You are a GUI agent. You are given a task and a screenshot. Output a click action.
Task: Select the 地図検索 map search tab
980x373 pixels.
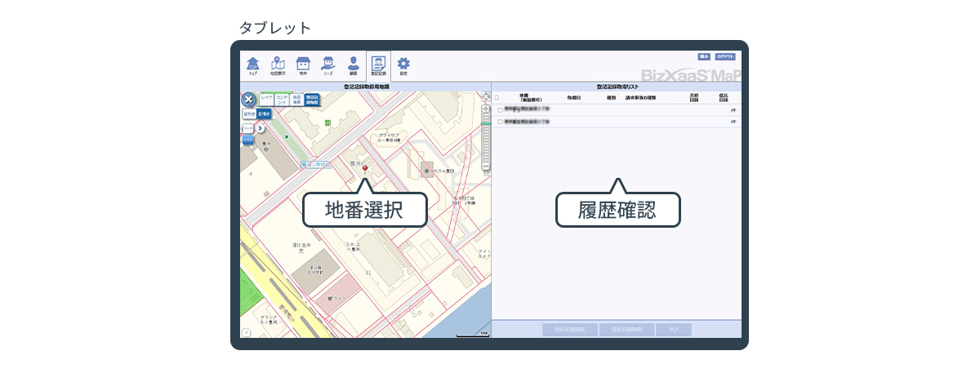[296, 100]
